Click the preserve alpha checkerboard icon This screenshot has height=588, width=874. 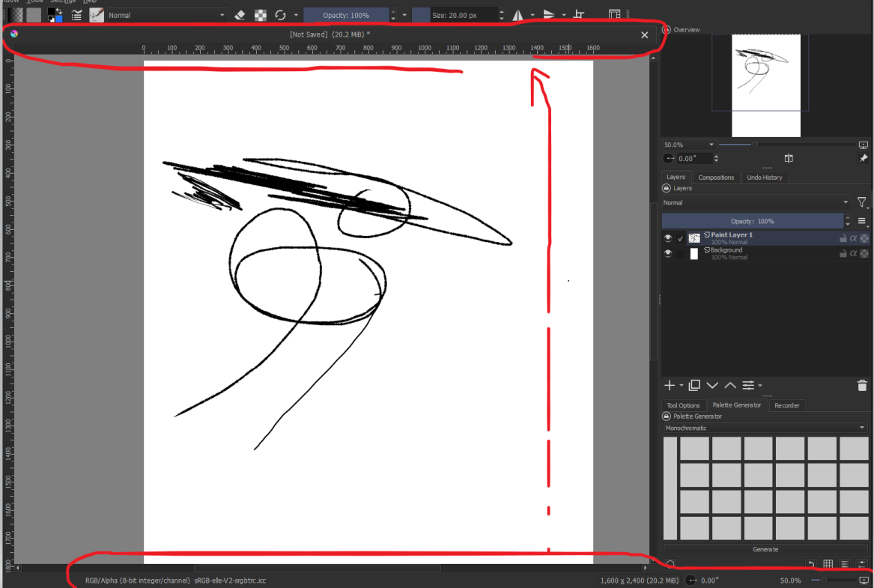[x=260, y=15]
